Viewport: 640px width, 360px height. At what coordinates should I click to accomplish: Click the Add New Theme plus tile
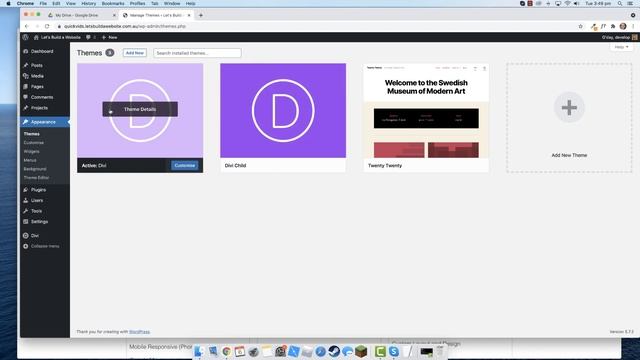tap(569, 118)
